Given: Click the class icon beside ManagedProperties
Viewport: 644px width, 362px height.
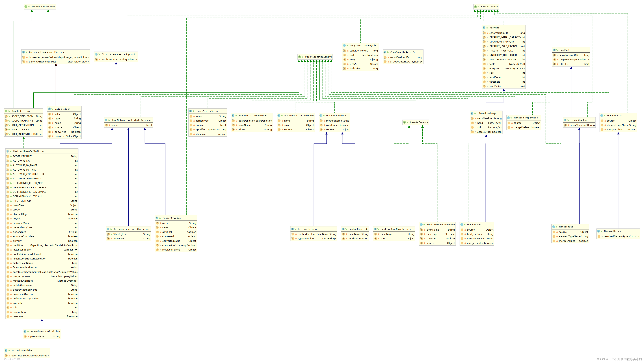Looking at the screenshot, I should pyautogui.click(x=508, y=118).
